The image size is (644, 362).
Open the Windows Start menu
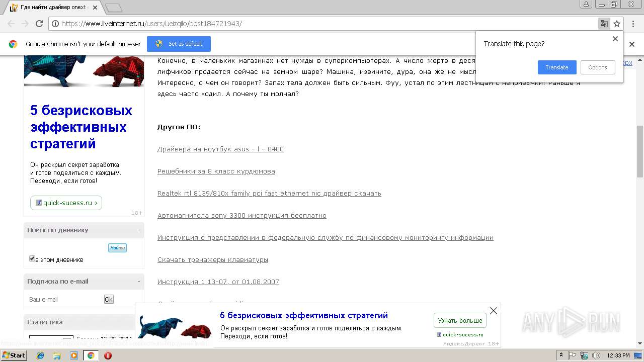[14, 355]
